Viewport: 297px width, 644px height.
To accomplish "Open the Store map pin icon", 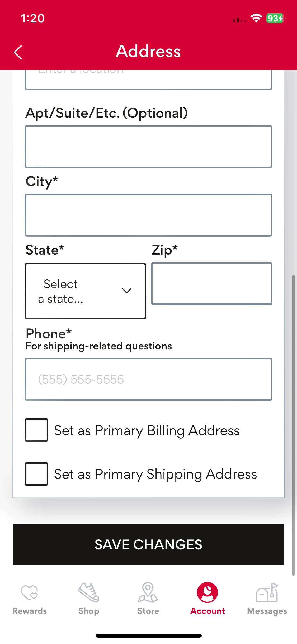I will pos(148,592).
